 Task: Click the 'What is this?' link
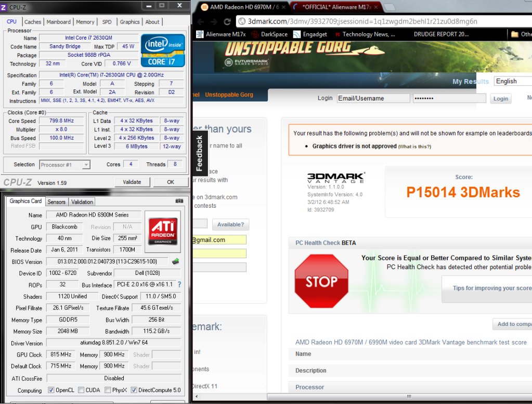coord(414,146)
